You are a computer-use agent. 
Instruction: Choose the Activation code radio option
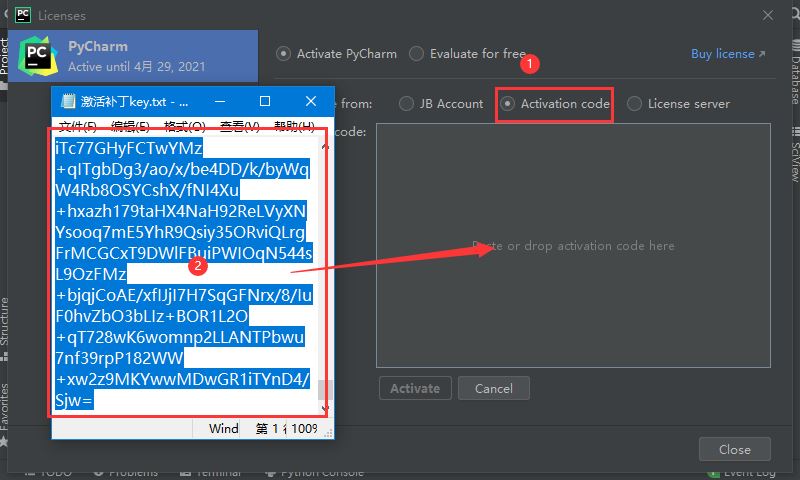tap(507, 104)
